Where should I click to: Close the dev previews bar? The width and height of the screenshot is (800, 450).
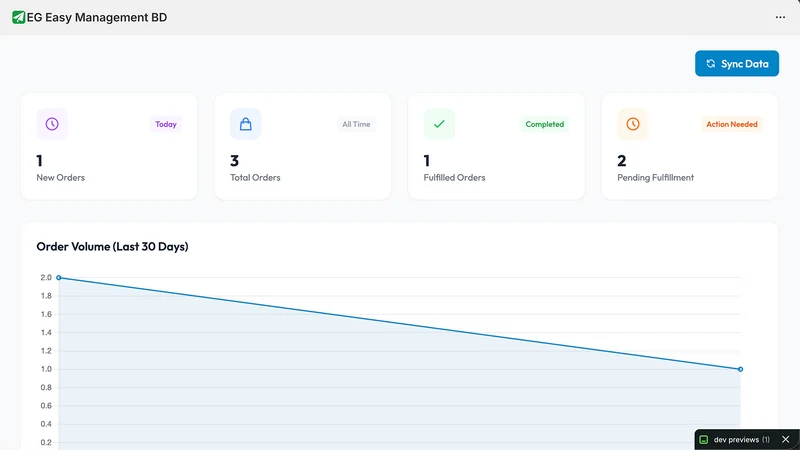coord(786,439)
